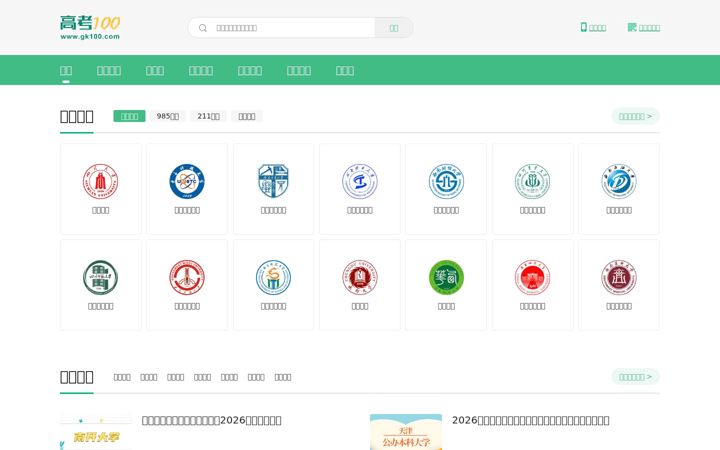The height and width of the screenshot is (450, 720).
Task: Open the mobile phone icon link
Action: [x=584, y=28]
